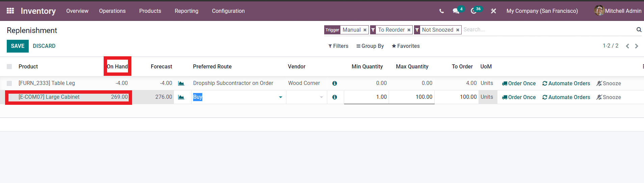Sort by the To Order column header
644x183 pixels.
[462, 67]
